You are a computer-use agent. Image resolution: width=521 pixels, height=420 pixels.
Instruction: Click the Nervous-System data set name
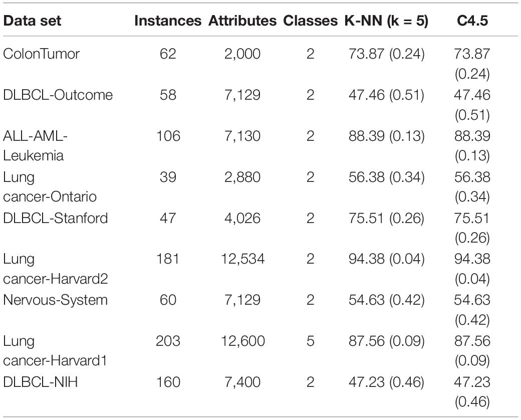[x=55, y=300]
